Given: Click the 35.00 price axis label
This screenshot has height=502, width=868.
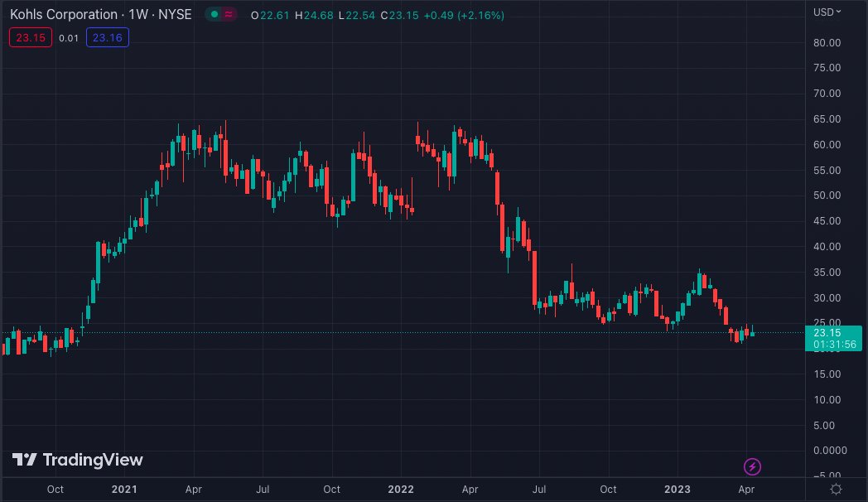Looking at the screenshot, I should (827, 273).
